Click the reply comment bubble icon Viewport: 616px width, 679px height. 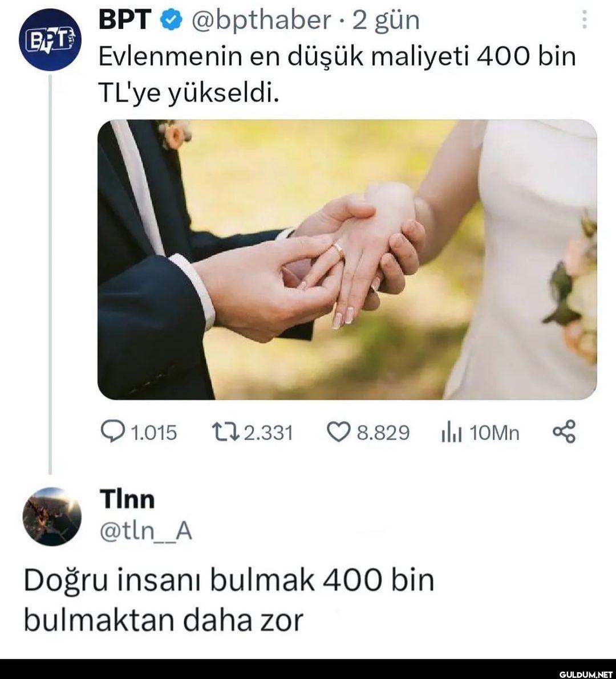(x=112, y=432)
